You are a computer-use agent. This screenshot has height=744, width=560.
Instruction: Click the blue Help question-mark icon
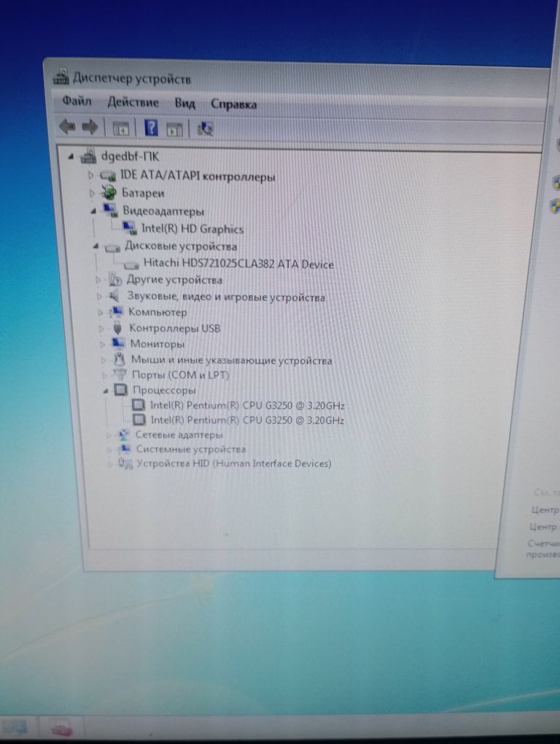(x=151, y=128)
